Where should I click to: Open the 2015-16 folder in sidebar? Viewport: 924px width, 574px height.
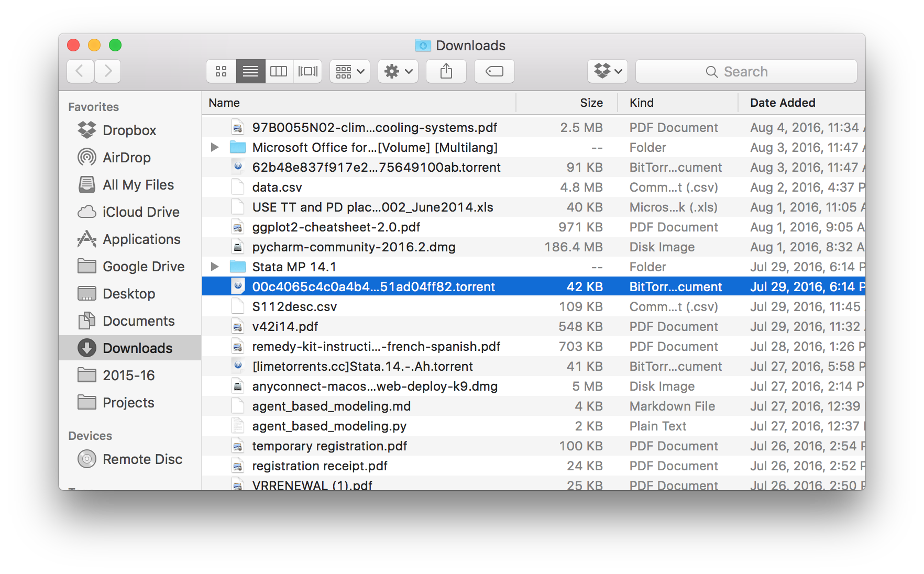coord(129,376)
